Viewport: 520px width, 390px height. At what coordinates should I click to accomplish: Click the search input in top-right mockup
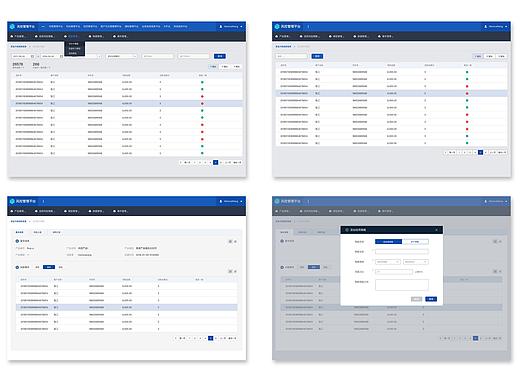click(x=292, y=56)
